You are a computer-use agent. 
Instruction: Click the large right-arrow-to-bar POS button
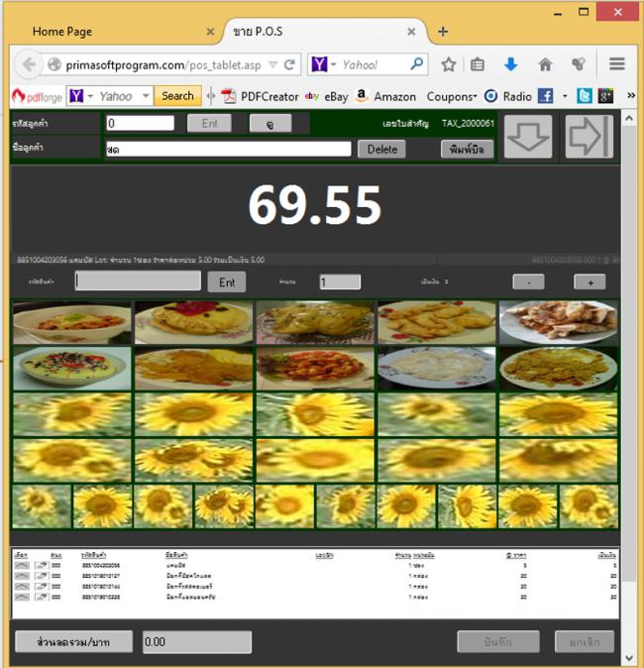click(x=590, y=137)
